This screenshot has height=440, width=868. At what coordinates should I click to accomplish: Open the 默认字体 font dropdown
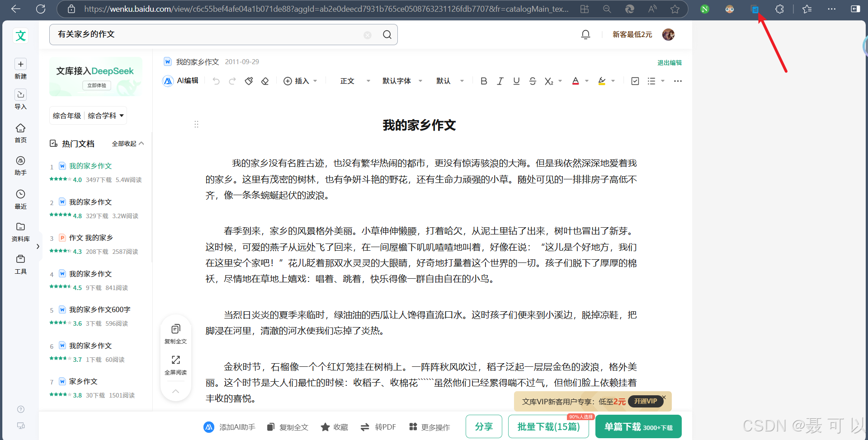(x=402, y=81)
